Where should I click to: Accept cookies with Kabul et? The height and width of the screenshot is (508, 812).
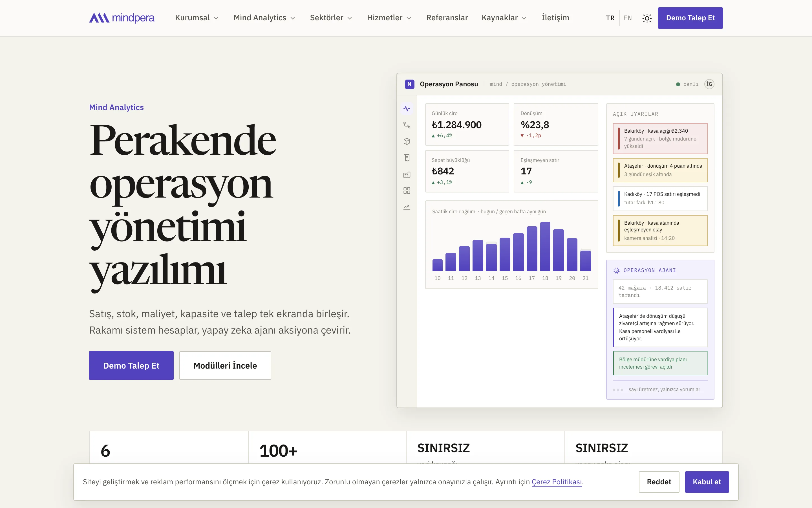(707, 482)
